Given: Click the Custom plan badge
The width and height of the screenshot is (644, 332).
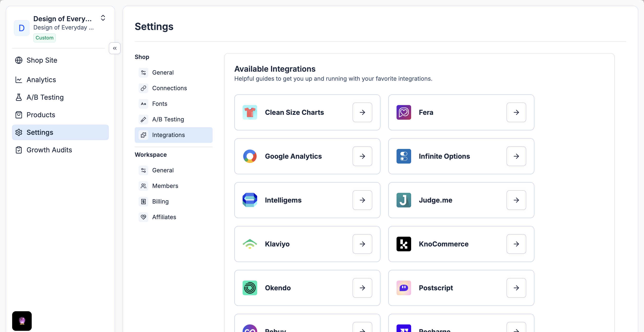Looking at the screenshot, I should (x=45, y=38).
